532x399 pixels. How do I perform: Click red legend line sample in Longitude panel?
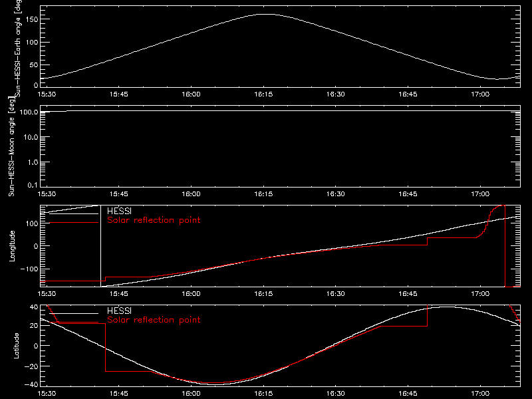pyautogui.click(x=74, y=223)
